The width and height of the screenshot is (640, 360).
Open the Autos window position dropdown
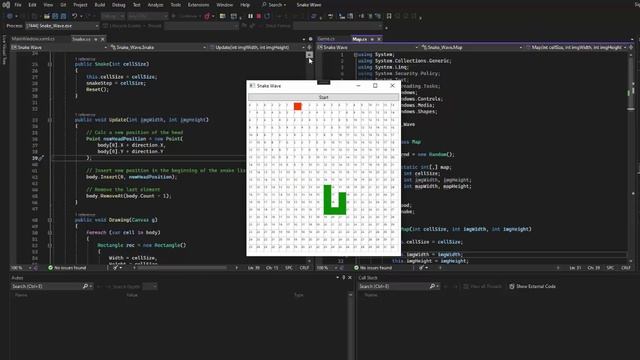point(338,278)
